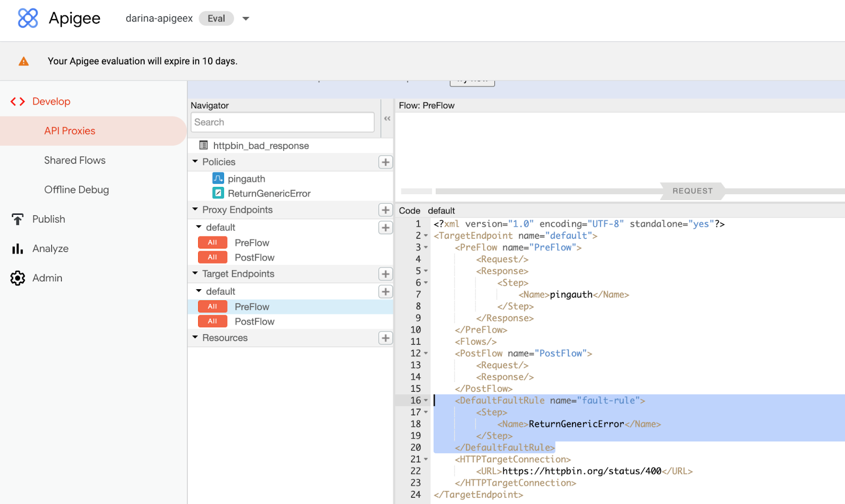Viewport: 845px width, 504px height.
Task: Click the Apigee logo
Action: click(27, 18)
